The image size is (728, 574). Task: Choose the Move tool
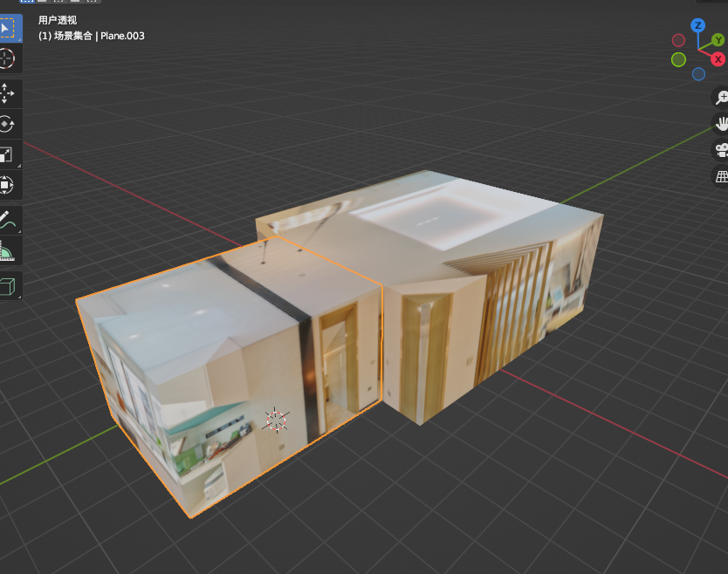point(7,94)
